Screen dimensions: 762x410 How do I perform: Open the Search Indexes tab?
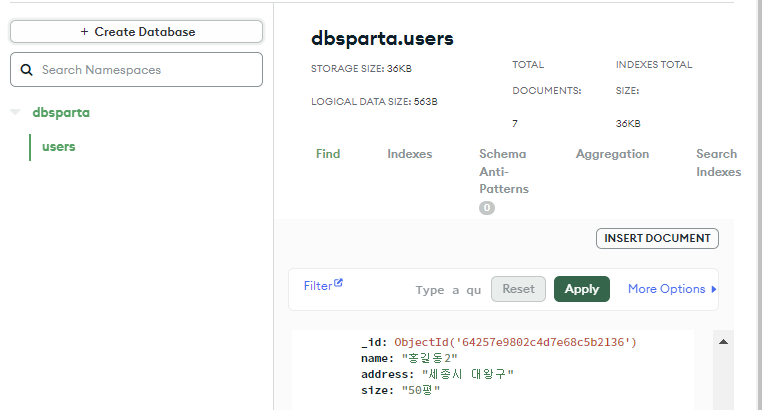click(x=718, y=163)
